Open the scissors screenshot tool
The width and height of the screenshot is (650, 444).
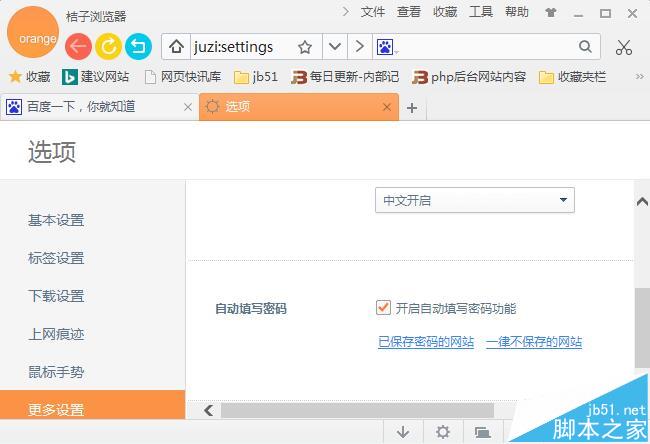point(623,47)
